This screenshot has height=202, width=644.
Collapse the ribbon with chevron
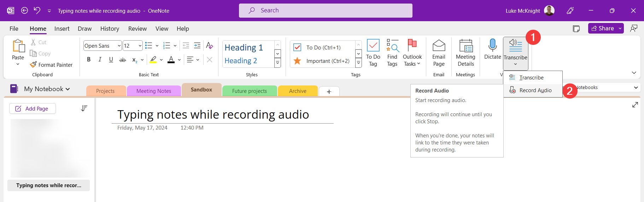point(634,73)
